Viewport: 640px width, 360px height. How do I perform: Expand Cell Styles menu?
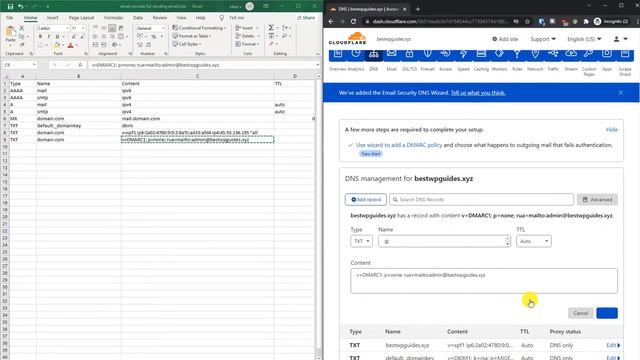(x=187, y=44)
